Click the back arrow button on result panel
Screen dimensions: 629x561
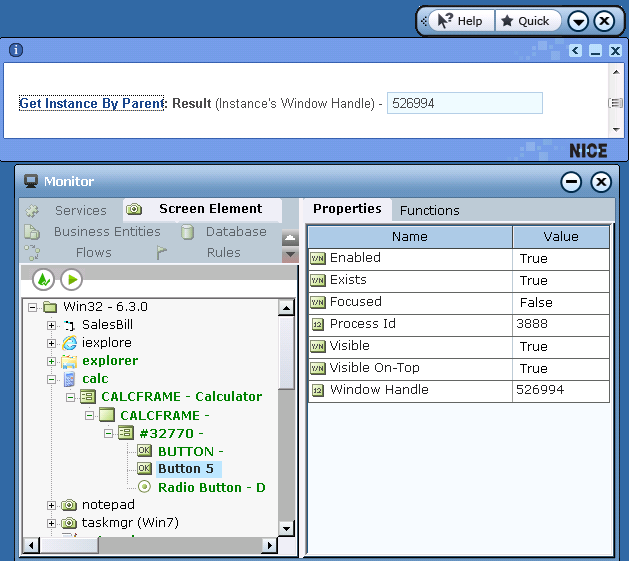[575, 51]
